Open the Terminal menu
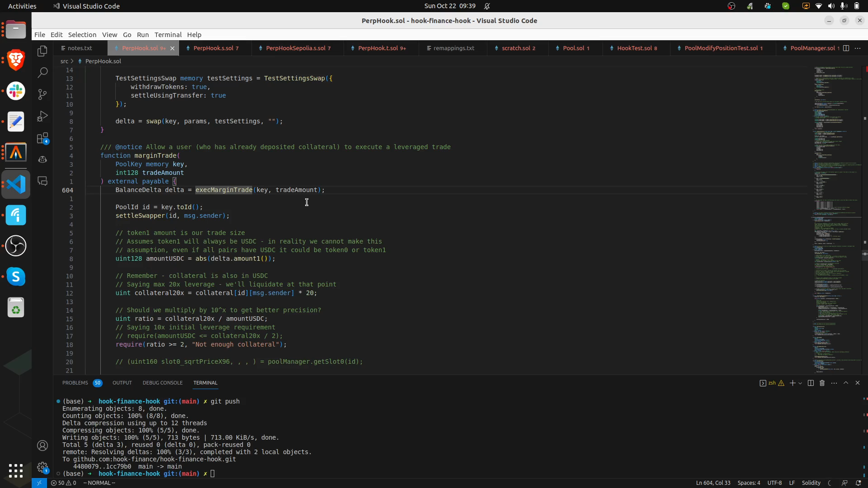The width and height of the screenshot is (868, 488). click(168, 35)
